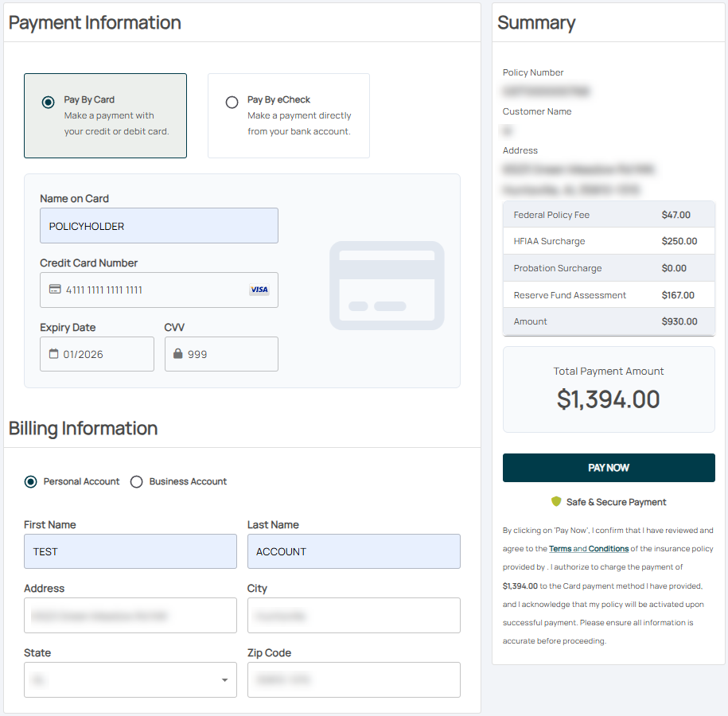Click the VISA logo badge
The image size is (728, 716).
click(259, 290)
